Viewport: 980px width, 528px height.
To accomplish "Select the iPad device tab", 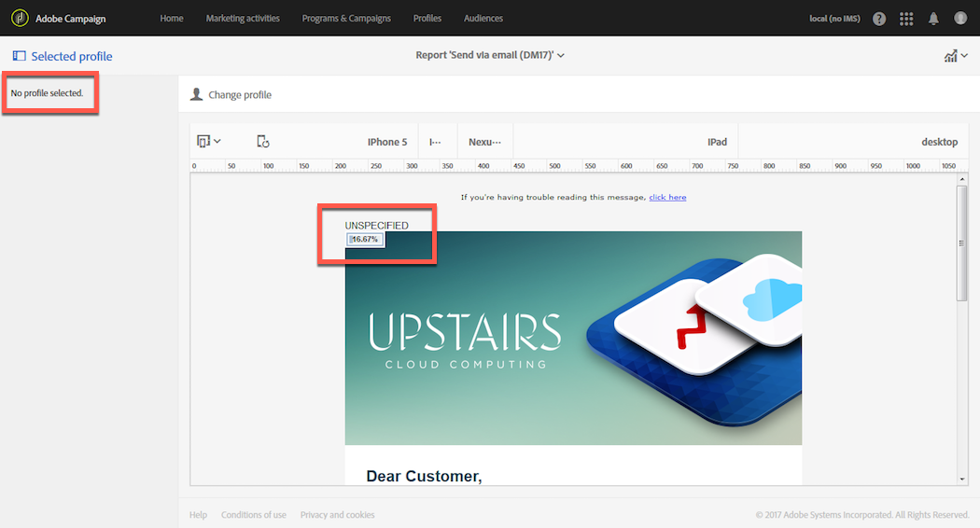I will pyautogui.click(x=717, y=142).
